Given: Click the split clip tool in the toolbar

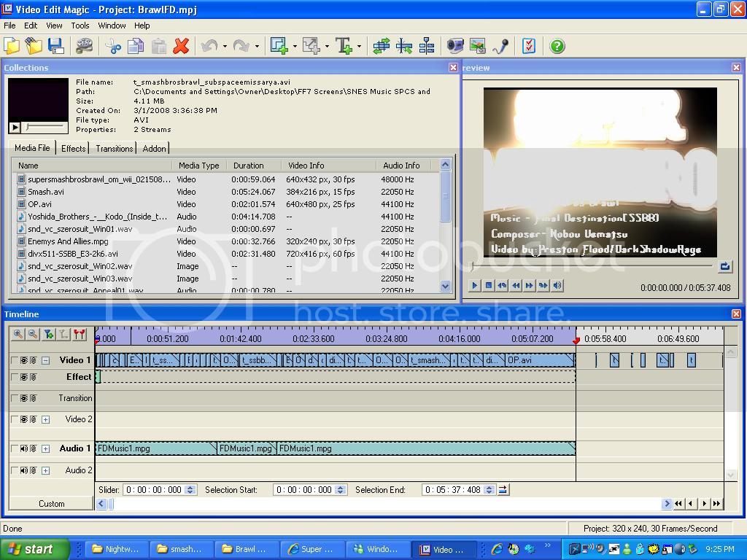Looking at the screenshot, I should pos(404,46).
